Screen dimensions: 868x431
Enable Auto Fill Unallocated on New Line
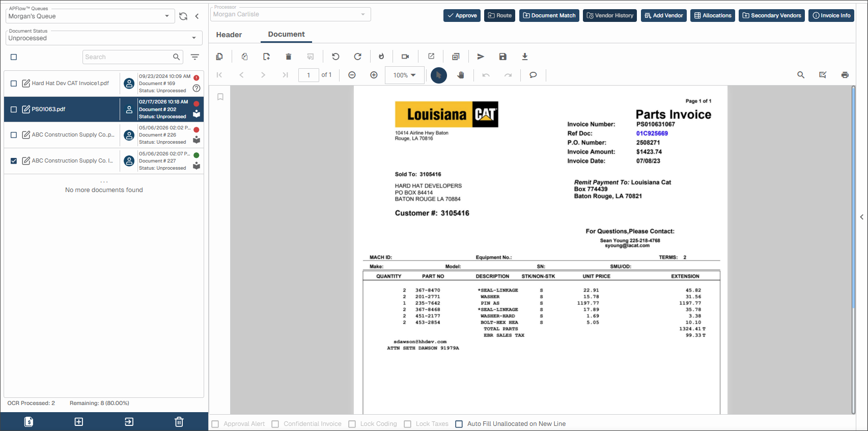click(459, 424)
